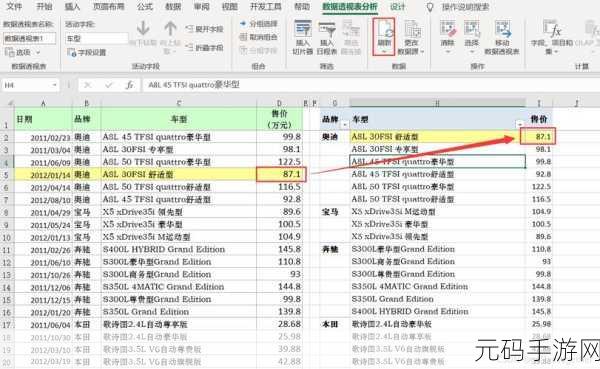Click the 插入切片器 insert slicer icon
The height and width of the screenshot is (369, 600).
tap(303, 29)
